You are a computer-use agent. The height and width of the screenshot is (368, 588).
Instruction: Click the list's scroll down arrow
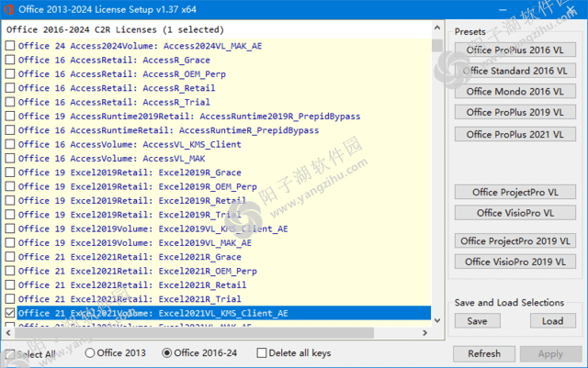pyautogui.click(x=437, y=320)
